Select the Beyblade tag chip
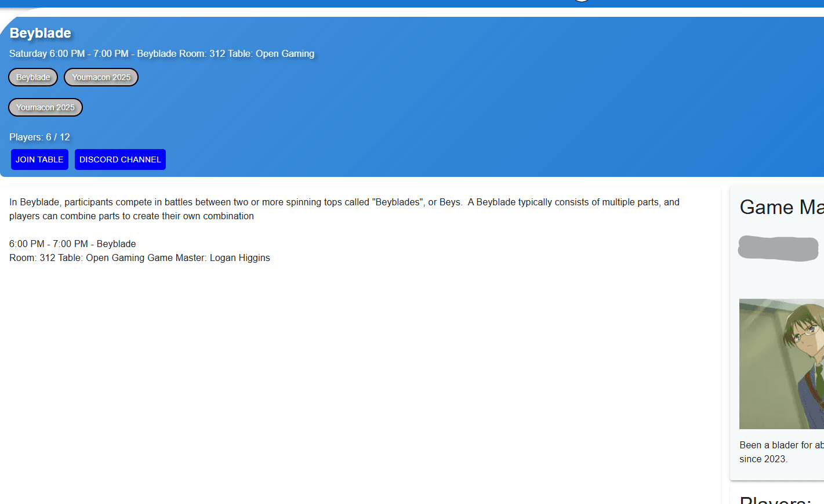Image resolution: width=824 pixels, height=504 pixels. (33, 77)
